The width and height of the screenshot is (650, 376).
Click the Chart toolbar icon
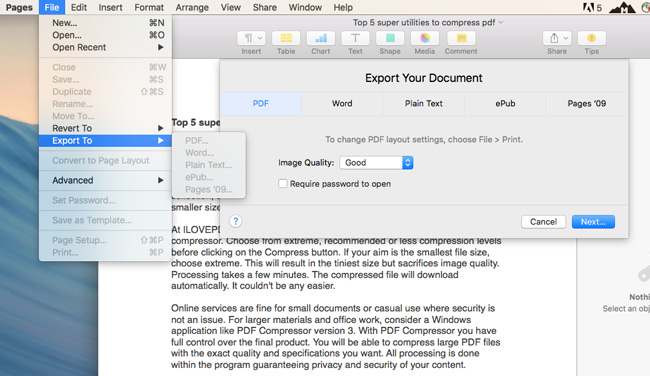320,39
